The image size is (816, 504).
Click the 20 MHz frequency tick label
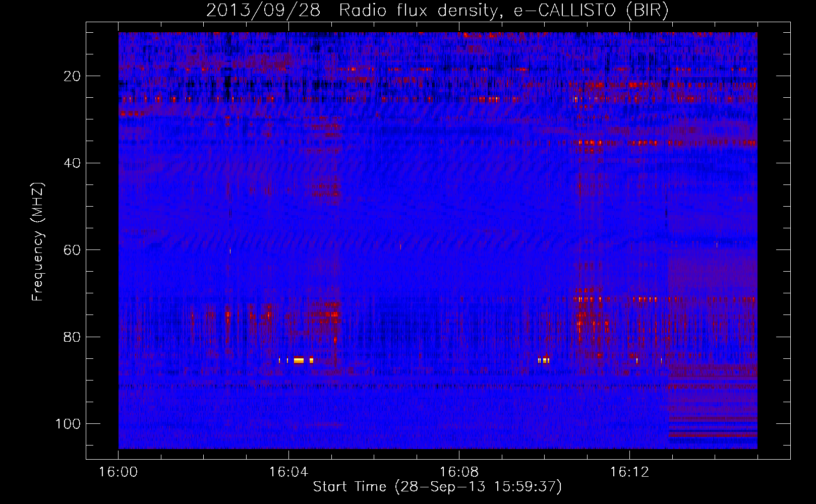(x=73, y=76)
